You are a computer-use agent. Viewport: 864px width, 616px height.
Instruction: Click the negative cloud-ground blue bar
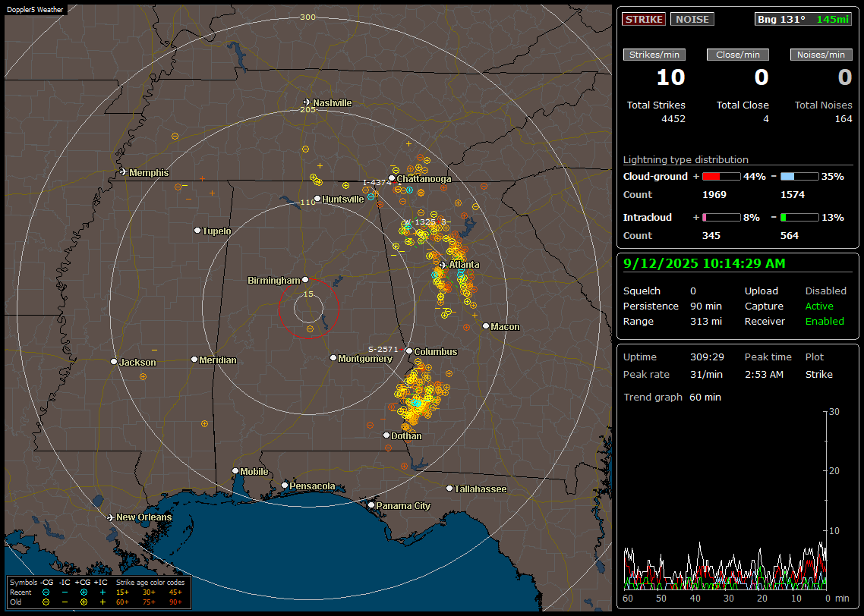[799, 177]
